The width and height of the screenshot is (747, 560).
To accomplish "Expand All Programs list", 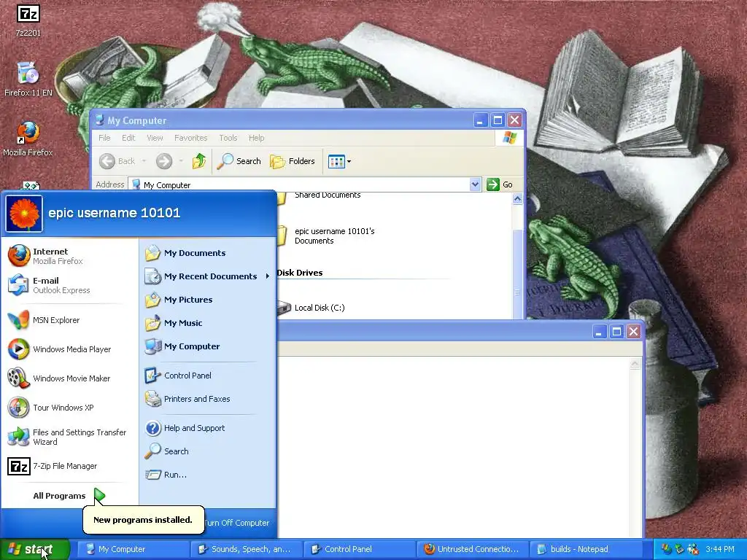I will coord(69,496).
